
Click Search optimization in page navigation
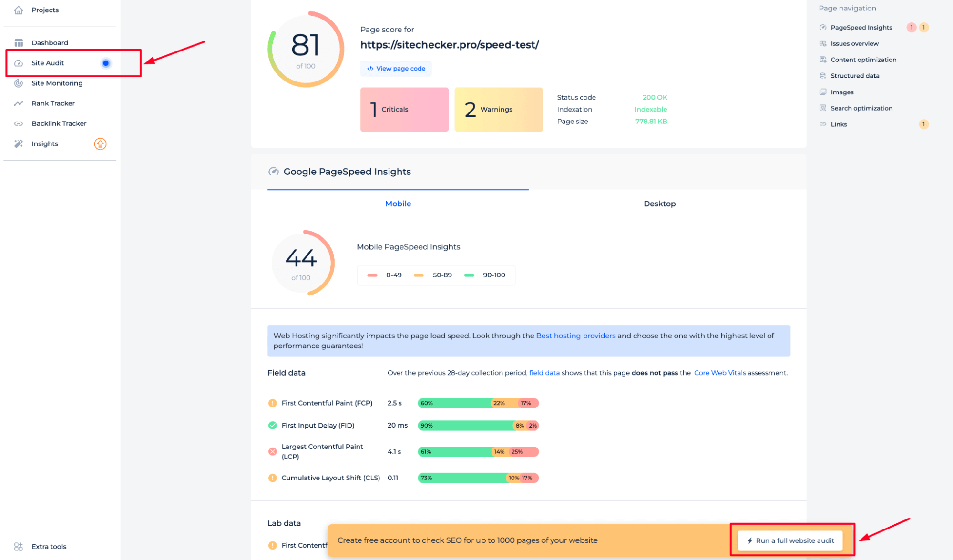coord(861,107)
